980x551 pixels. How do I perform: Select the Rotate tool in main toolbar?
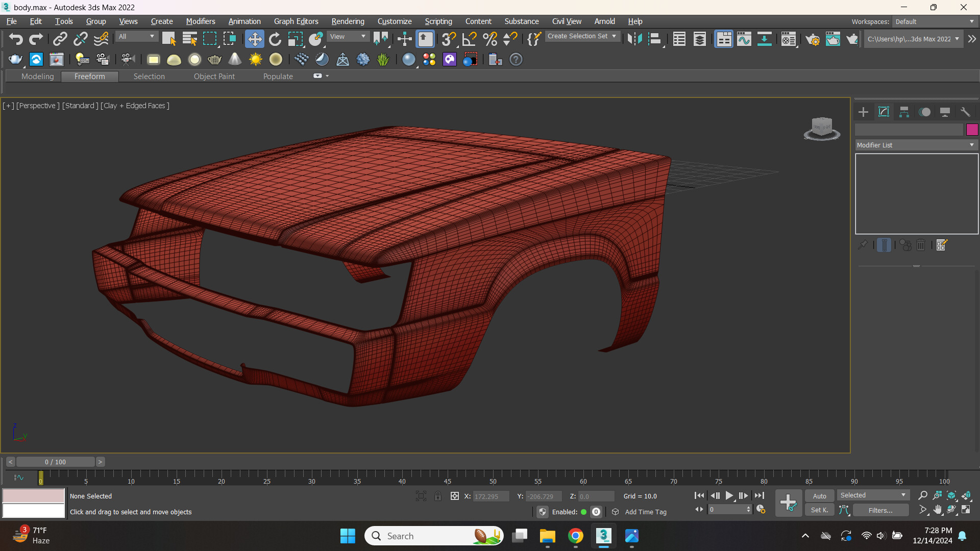(275, 39)
